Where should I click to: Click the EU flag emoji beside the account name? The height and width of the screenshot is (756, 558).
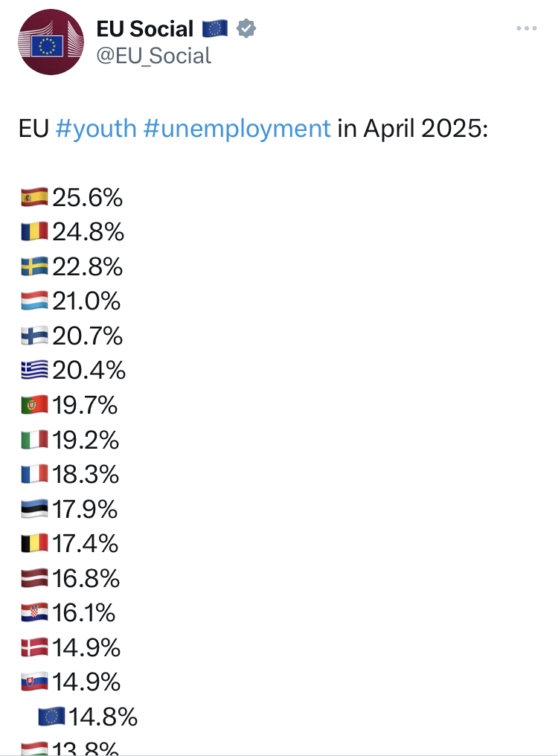[214, 29]
